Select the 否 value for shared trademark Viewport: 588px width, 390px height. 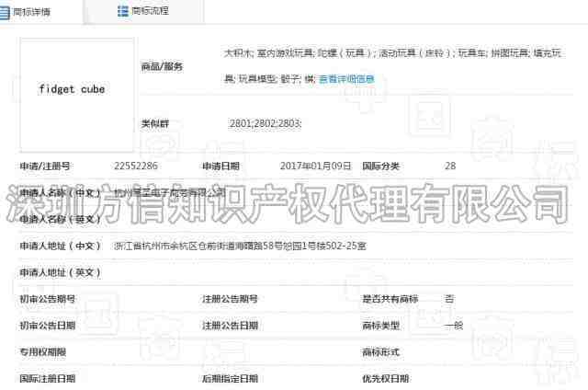[x=449, y=299]
